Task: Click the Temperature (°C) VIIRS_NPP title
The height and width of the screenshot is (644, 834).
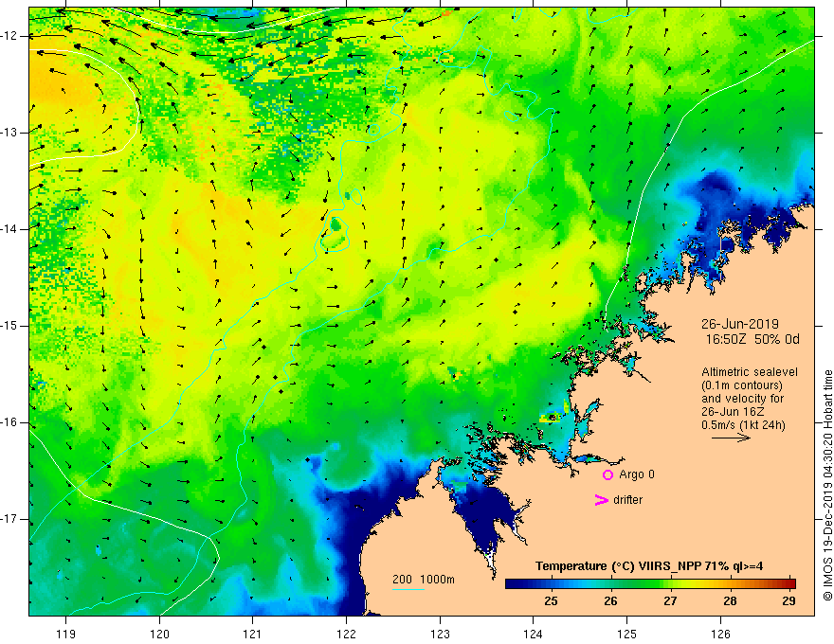Action: 649,566
